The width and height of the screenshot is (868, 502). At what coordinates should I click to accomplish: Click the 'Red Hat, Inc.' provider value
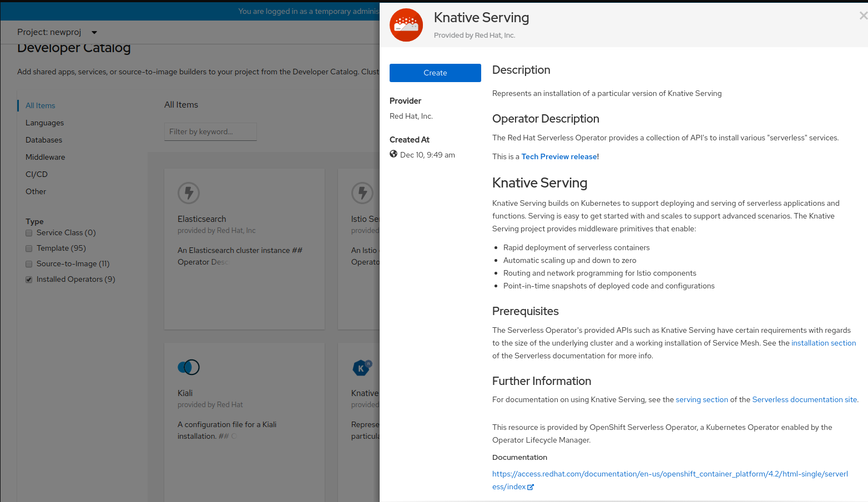click(411, 116)
